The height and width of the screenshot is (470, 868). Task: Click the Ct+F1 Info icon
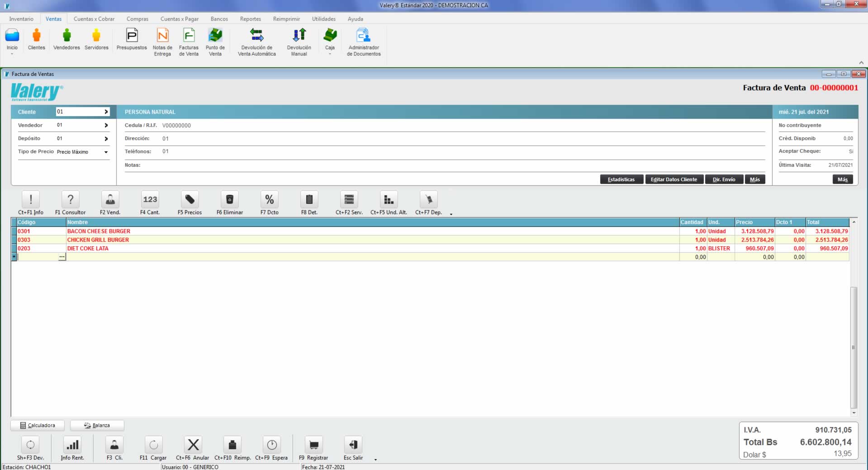31,199
